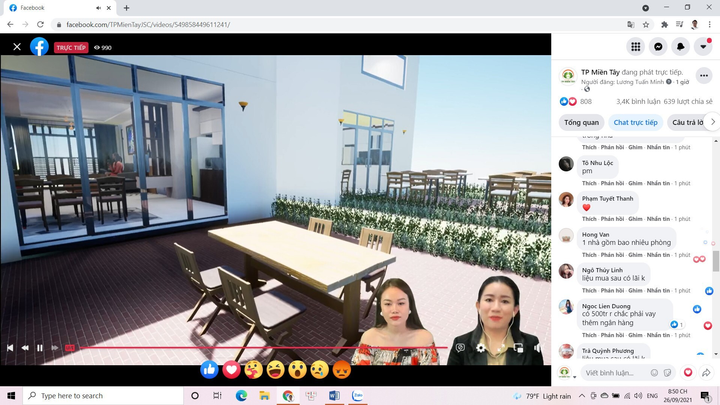Open the Facebook home logo

pos(39,47)
